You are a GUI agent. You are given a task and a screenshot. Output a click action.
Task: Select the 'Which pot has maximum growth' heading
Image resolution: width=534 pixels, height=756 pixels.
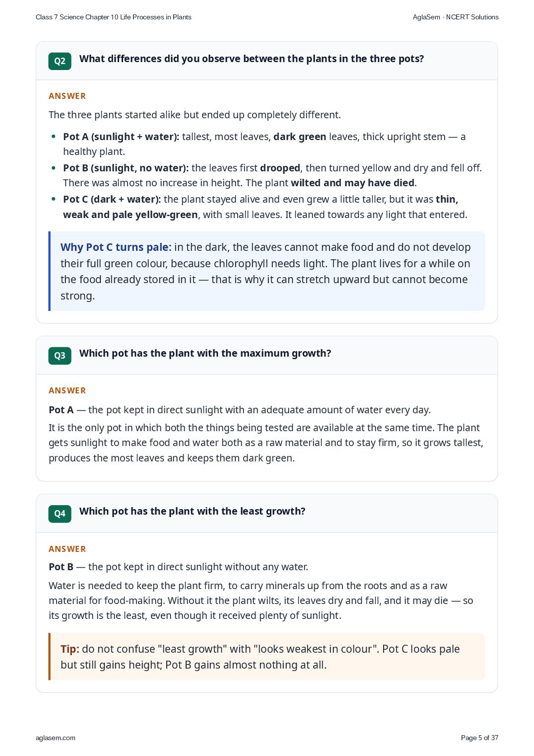[x=205, y=353]
